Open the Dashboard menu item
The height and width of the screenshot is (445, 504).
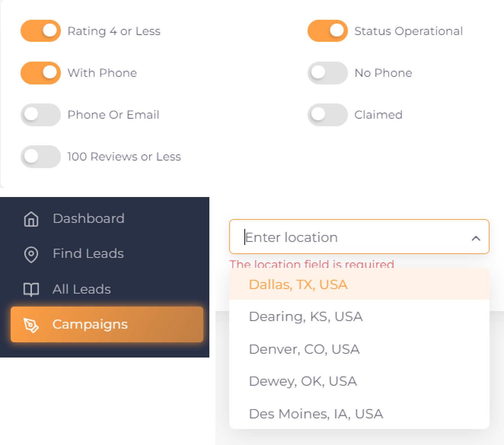tap(88, 219)
